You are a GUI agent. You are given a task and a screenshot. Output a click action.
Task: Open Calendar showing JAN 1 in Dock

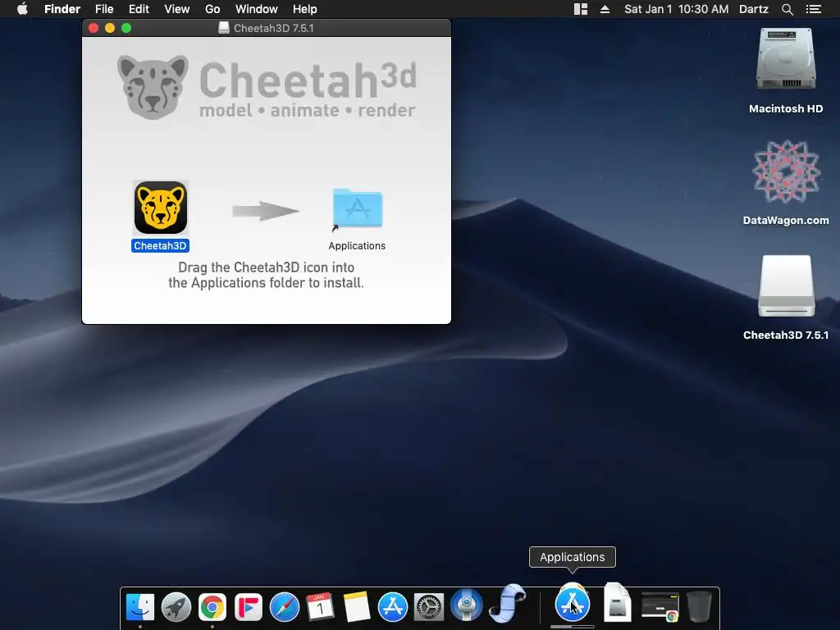321,607
